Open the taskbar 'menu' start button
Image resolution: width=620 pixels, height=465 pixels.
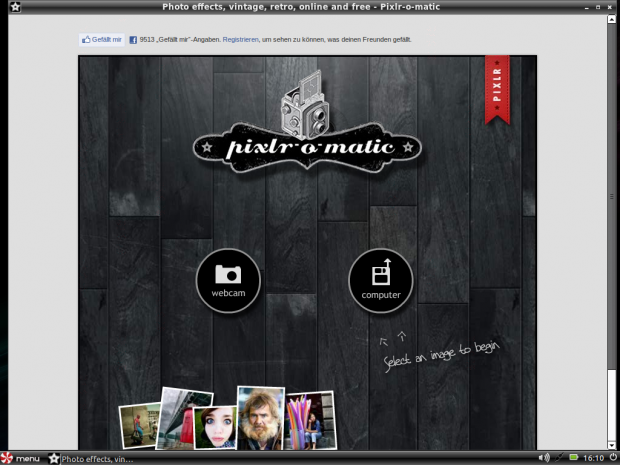tap(22, 458)
